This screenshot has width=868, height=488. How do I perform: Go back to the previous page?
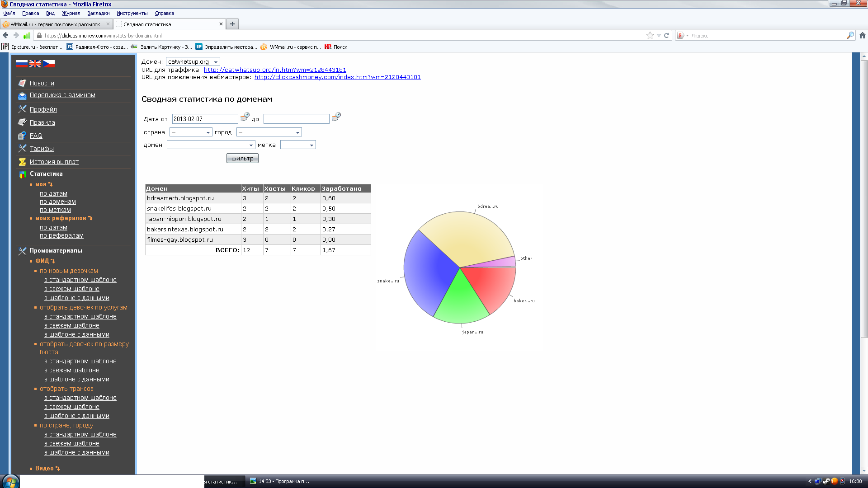(5, 35)
